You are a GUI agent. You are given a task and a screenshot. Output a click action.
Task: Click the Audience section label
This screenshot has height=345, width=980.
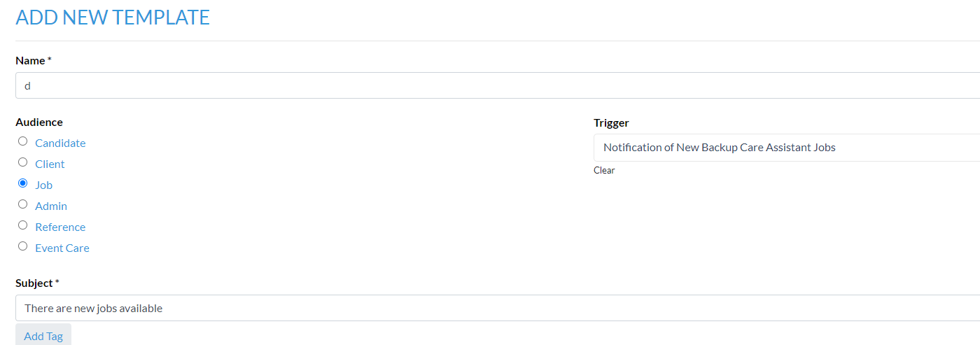[39, 122]
